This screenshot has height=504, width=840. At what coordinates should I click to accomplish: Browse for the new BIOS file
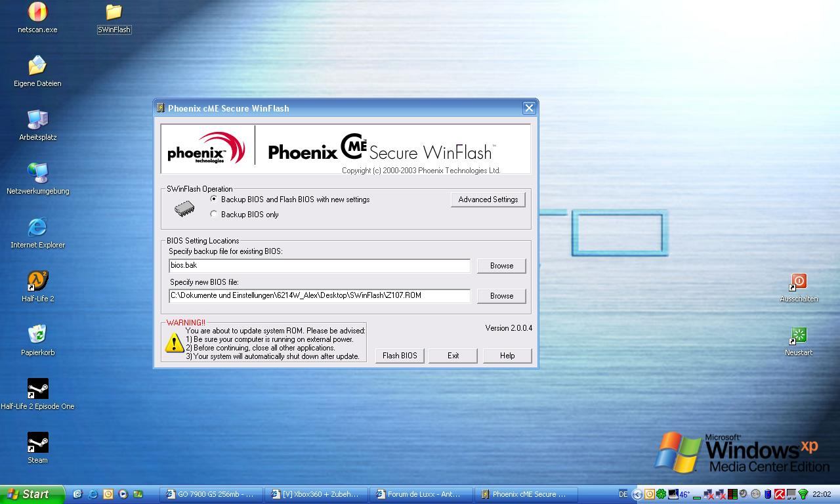(501, 296)
